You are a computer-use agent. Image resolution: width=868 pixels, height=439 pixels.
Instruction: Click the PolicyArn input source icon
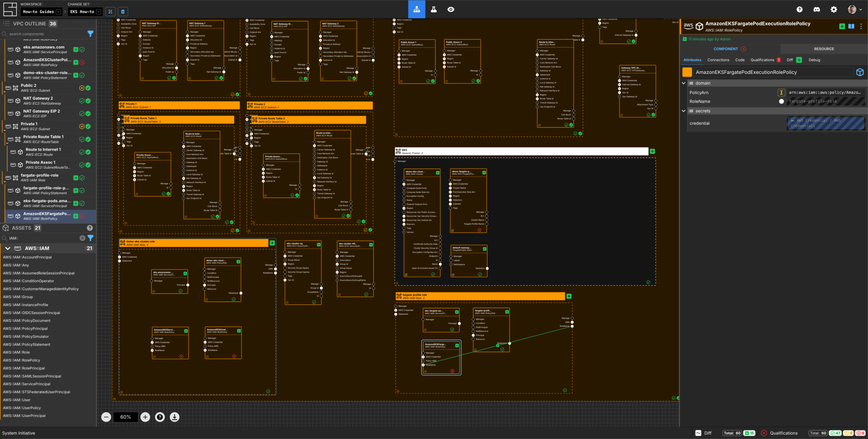pyautogui.click(x=781, y=93)
